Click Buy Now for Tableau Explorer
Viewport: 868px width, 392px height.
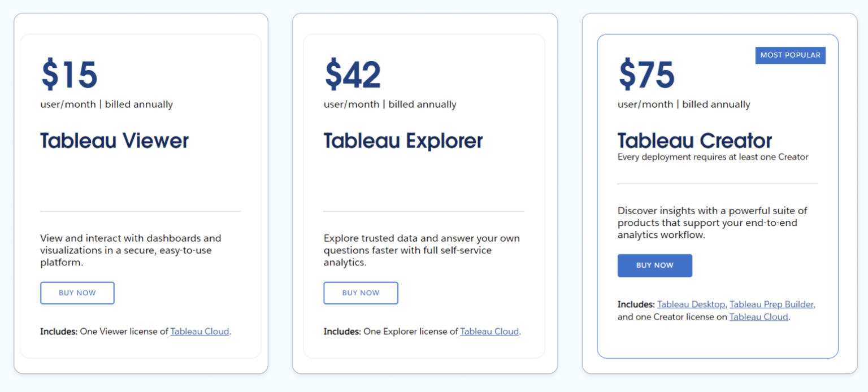[361, 293]
